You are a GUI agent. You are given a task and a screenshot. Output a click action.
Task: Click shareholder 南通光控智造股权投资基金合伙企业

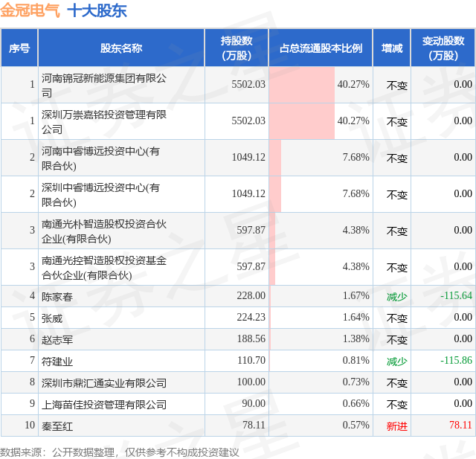[x=104, y=268]
